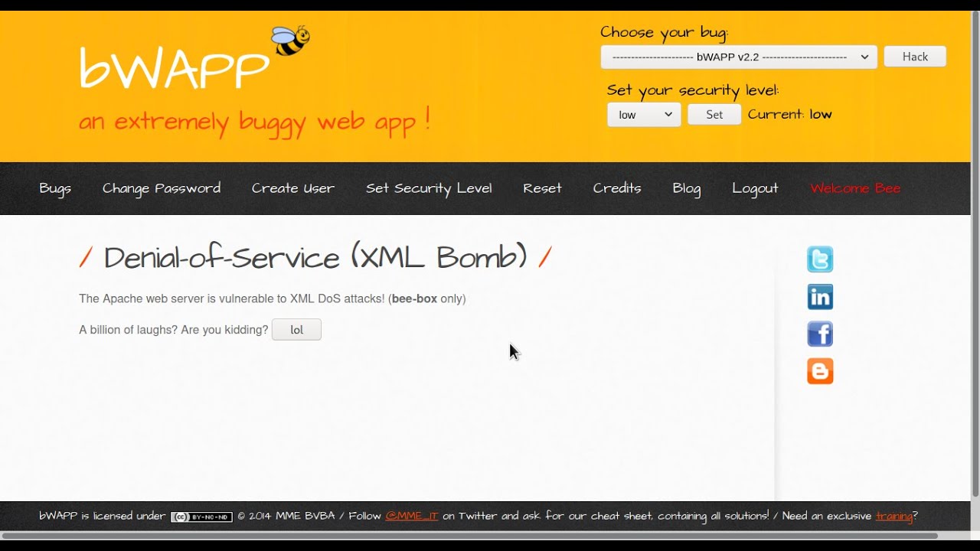Open the Twitter social icon
Viewport: 980px width, 551px height.
pos(820,259)
